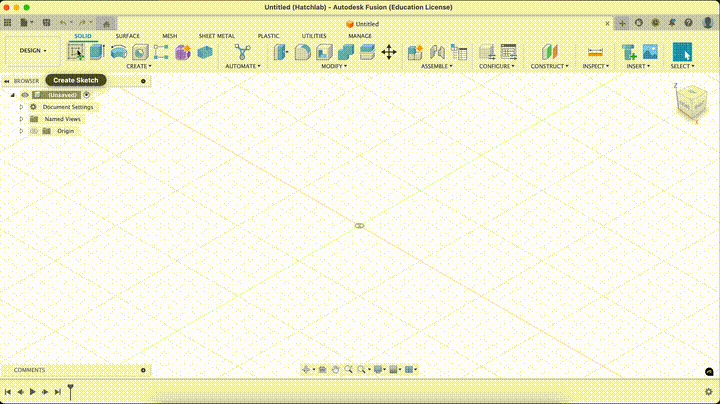Open the CREATE dropdown menu

tap(139, 67)
